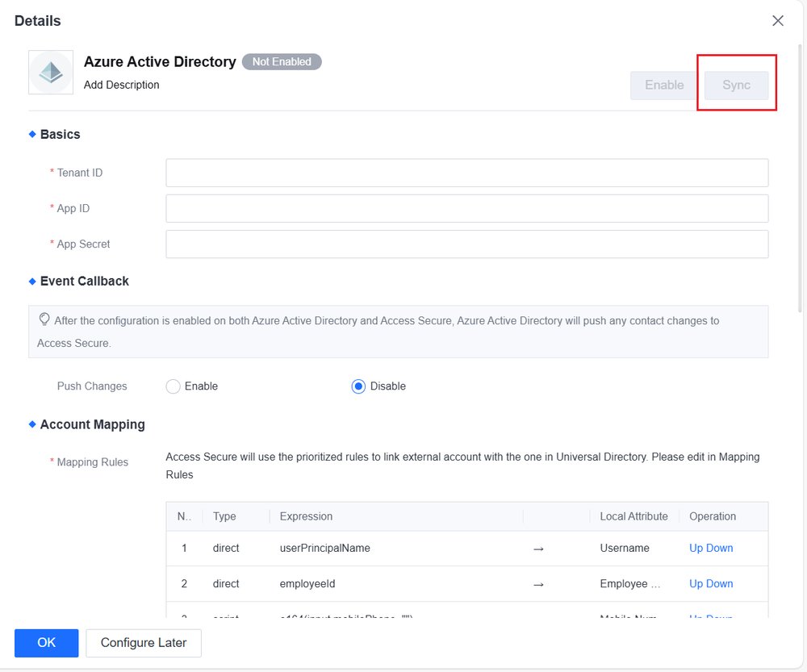Click the lightbulb tip icon in Event Callback

tap(44, 319)
